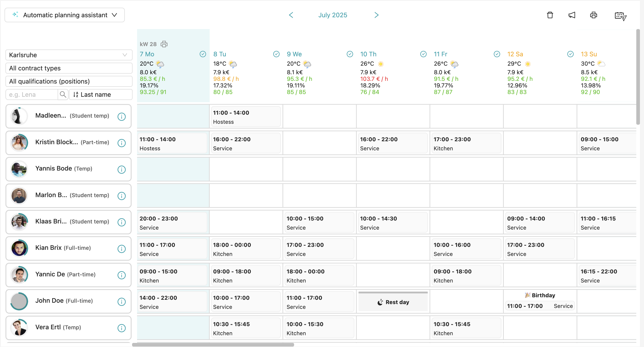Go to the previous month
644x347 pixels.
point(291,15)
